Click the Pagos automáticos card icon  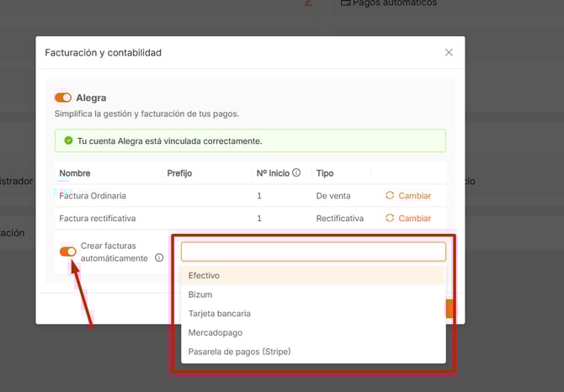coord(345,3)
